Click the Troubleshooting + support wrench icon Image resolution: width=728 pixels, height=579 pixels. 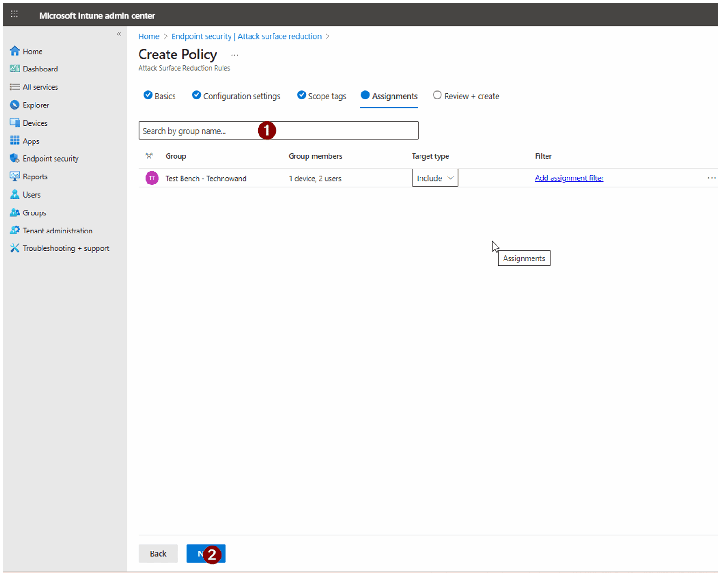click(x=15, y=248)
